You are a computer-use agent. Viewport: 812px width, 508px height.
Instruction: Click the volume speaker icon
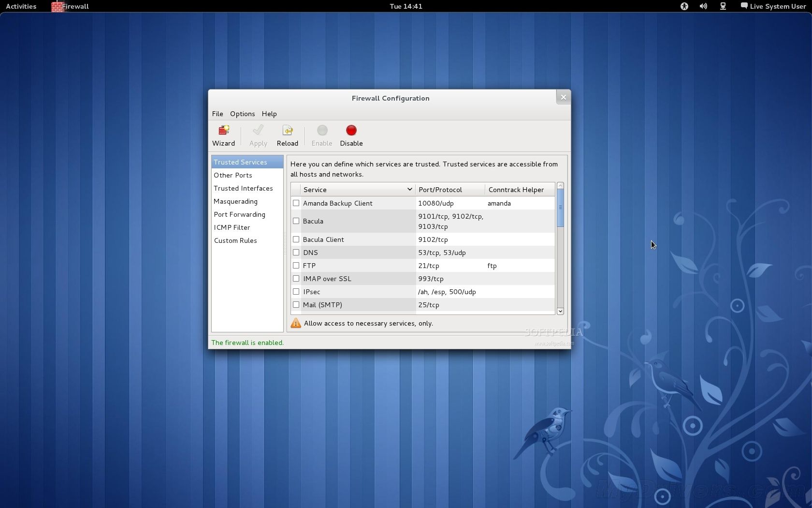[x=703, y=6]
